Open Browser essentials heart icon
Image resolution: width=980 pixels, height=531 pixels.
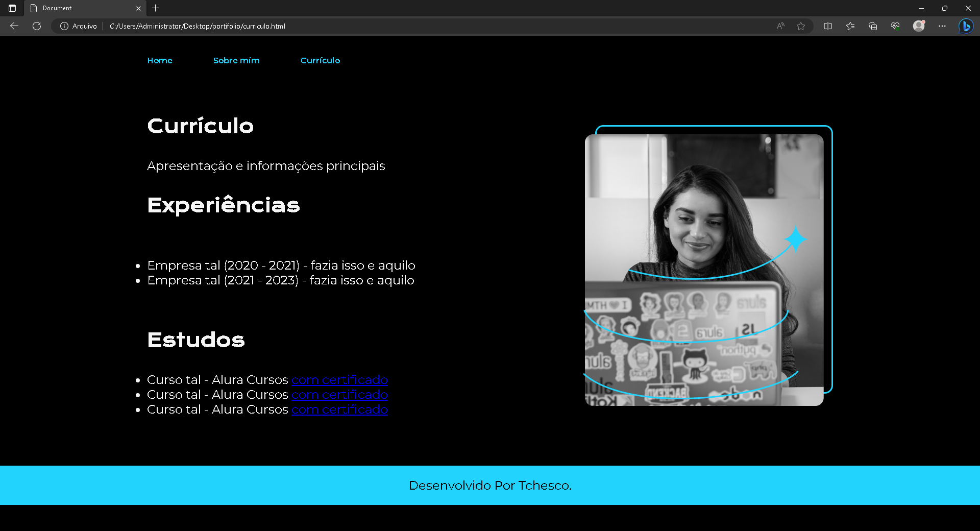(x=895, y=26)
